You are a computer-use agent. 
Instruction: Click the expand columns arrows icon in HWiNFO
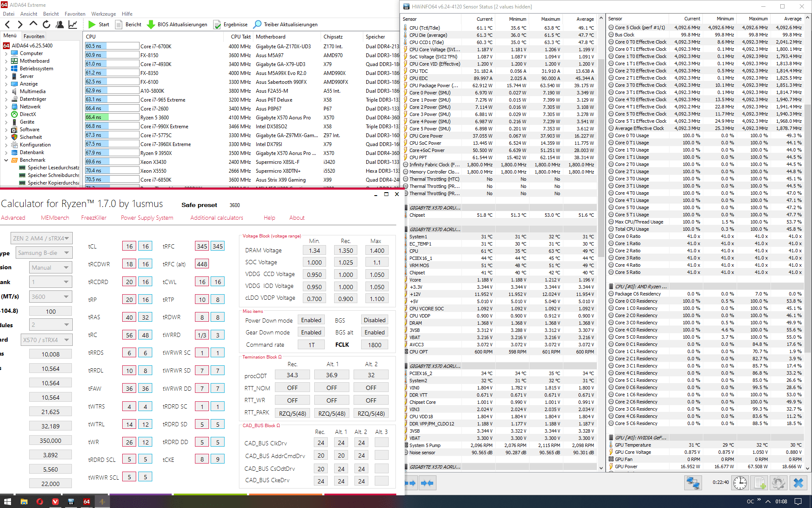click(411, 483)
